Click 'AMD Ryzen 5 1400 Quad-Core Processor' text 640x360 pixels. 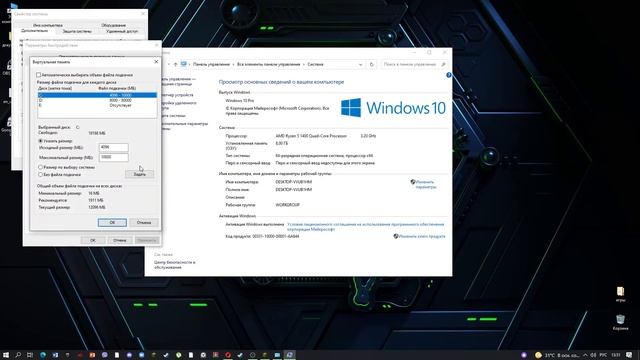(311, 136)
